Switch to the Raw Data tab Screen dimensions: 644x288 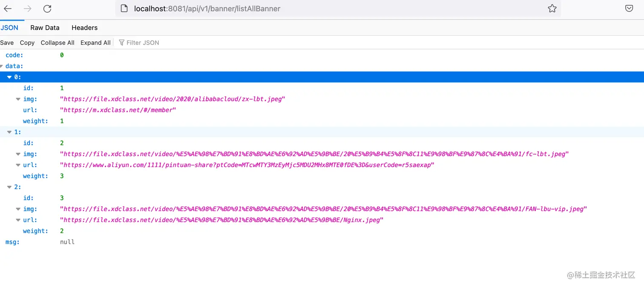pyautogui.click(x=45, y=28)
